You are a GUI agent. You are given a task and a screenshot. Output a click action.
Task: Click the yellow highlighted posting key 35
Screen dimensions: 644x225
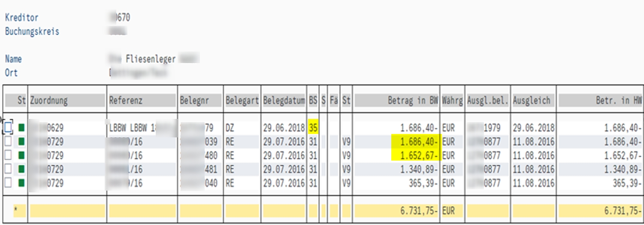tap(313, 128)
